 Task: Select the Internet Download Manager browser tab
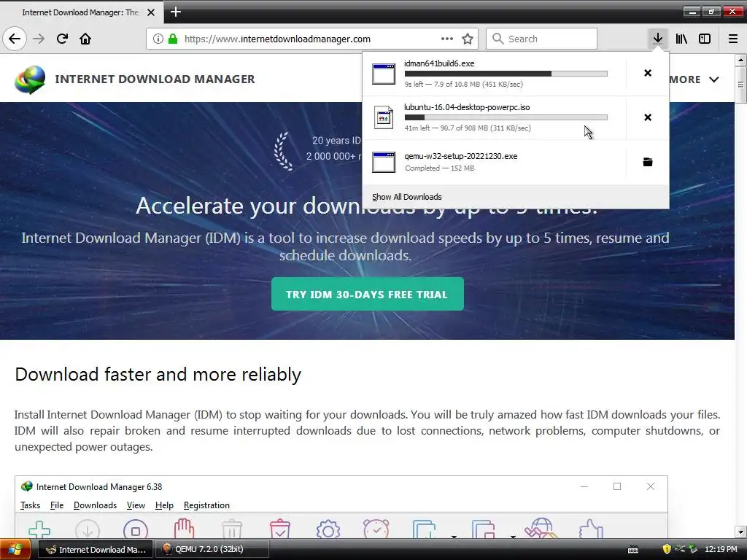82,12
